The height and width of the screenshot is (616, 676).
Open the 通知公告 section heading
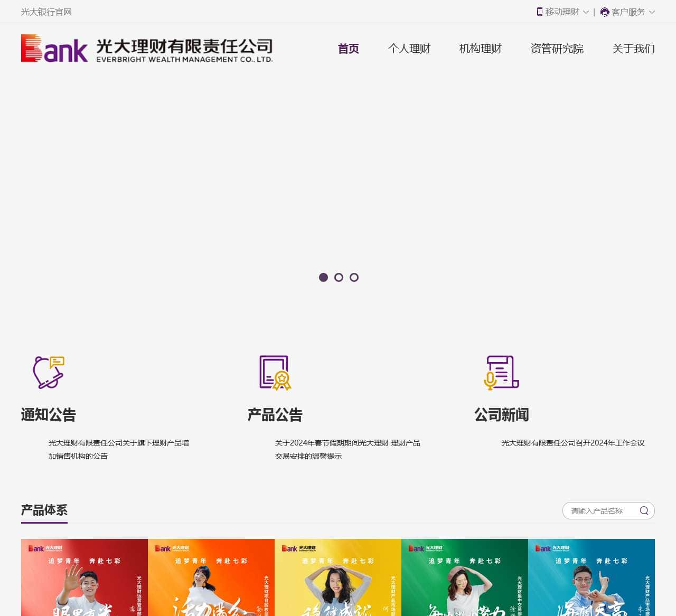[49, 415]
